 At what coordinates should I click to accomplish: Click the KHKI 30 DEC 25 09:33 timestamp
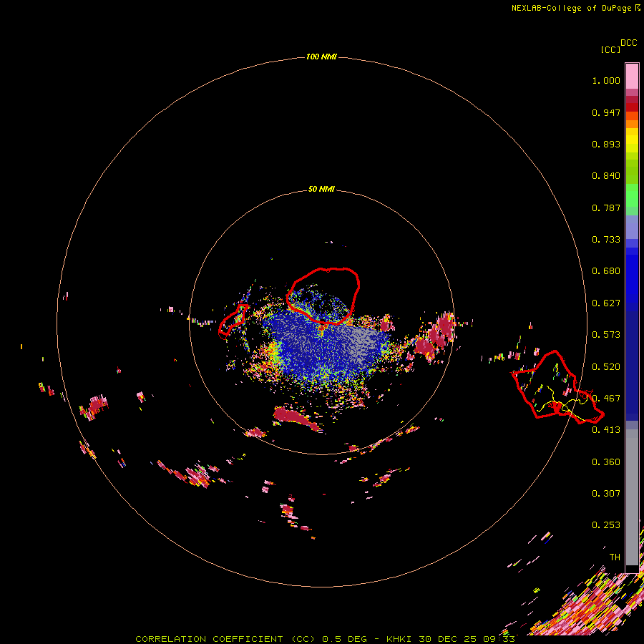451,639
